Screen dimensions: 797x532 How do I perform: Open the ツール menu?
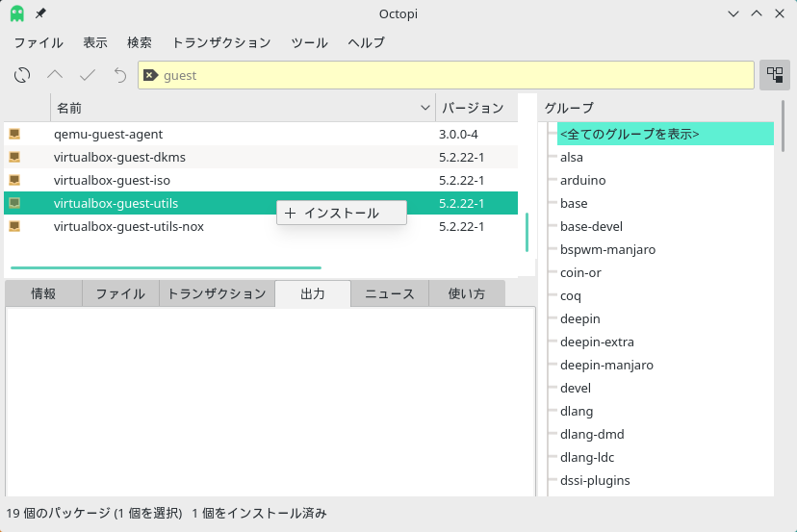coord(309,42)
